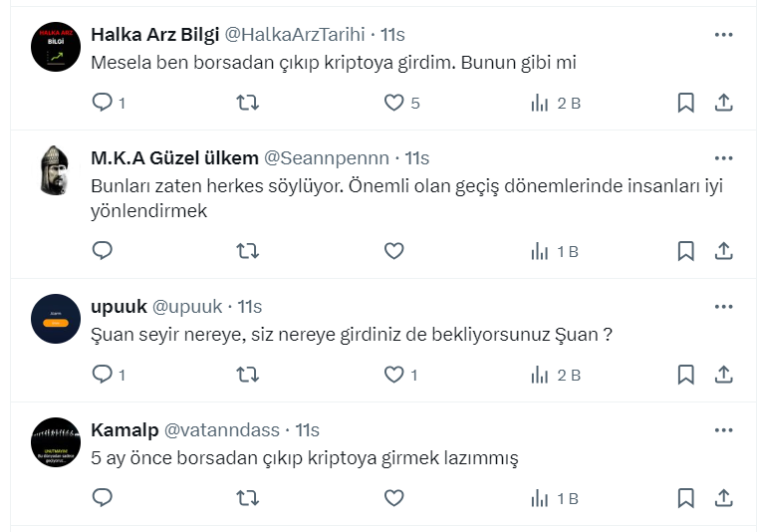
Task: Open more options on upuuk tweet
Action: pyautogui.click(x=724, y=306)
